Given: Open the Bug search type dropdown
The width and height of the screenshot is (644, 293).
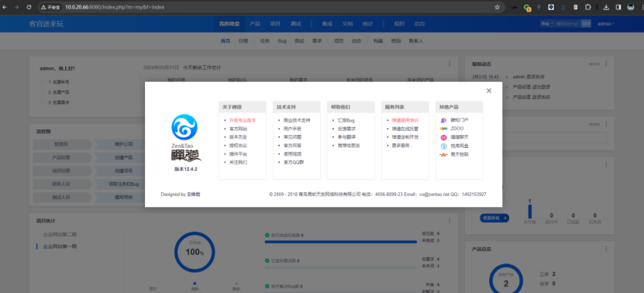Looking at the screenshot, I should point(547,24).
